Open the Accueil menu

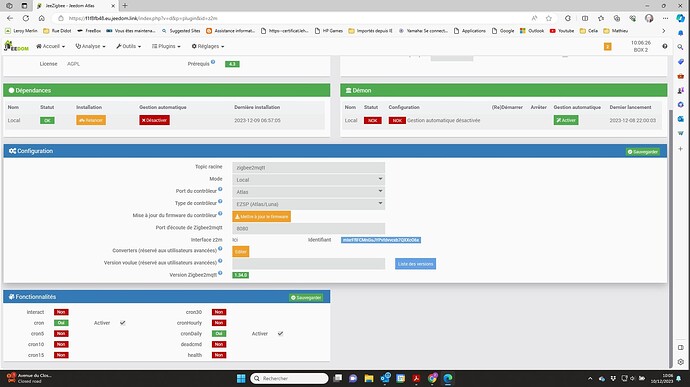(50, 46)
